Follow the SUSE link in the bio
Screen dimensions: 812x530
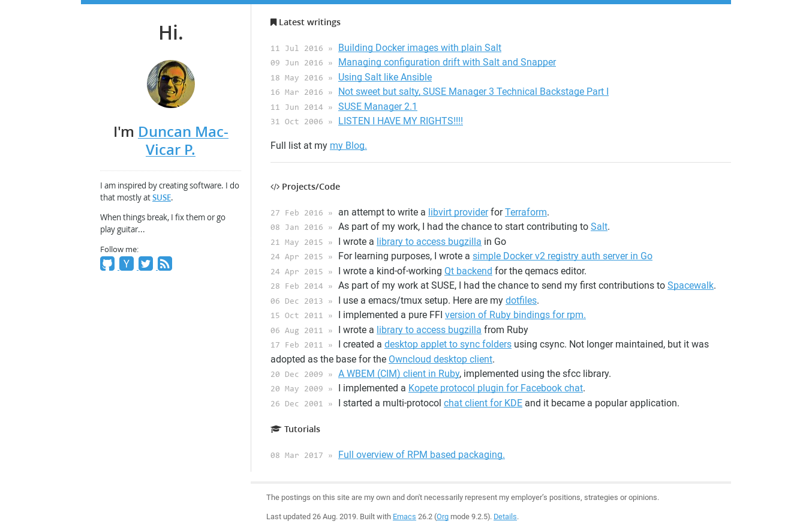pyautogui.click(x=161, y=197)
